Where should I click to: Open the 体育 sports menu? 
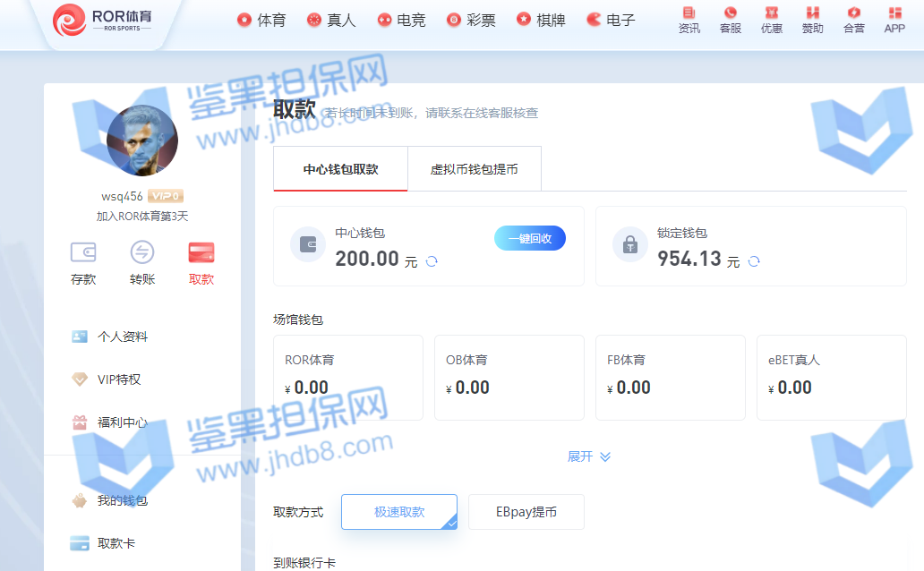click(x=261, y=20)
